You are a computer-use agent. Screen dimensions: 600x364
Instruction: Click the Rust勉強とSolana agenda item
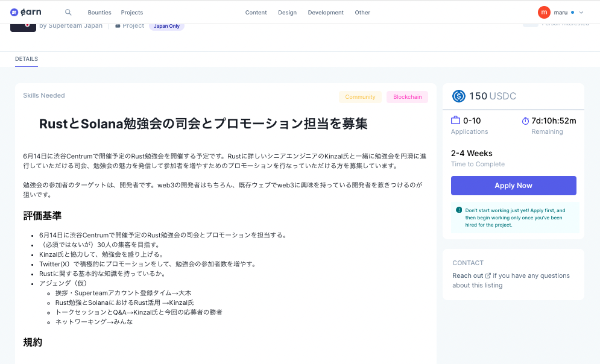[124, 303]
